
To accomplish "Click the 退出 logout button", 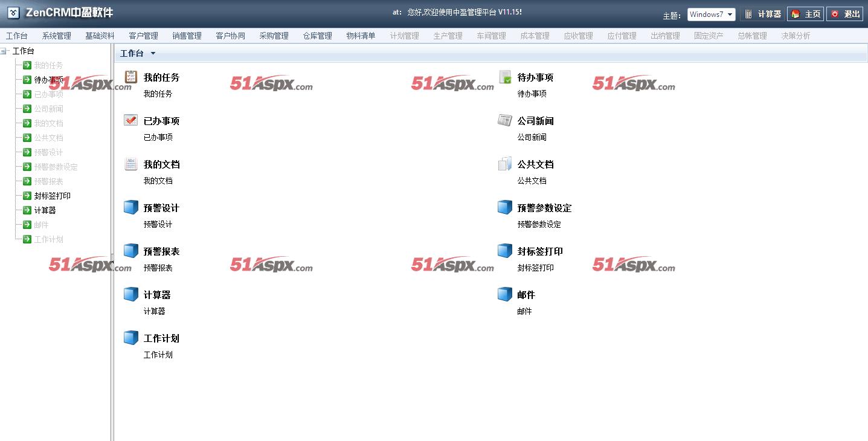I will click(x=844, y=14).
